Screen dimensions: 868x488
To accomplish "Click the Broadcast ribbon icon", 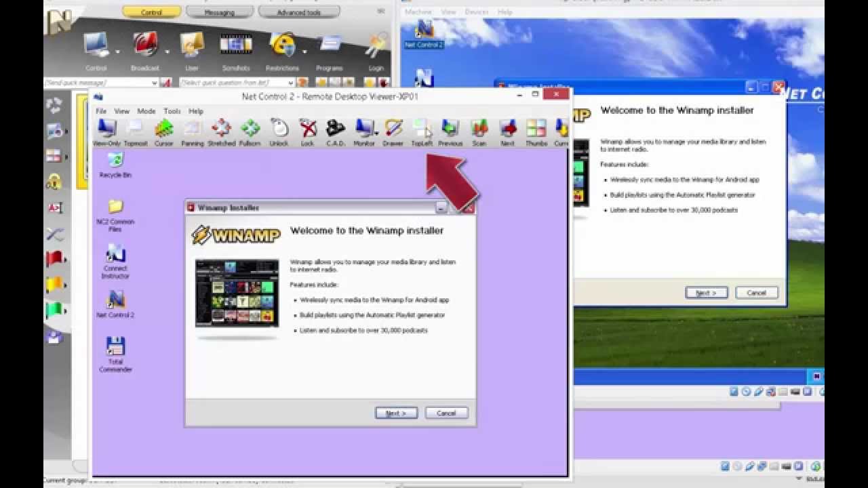I will coord(145,51).
